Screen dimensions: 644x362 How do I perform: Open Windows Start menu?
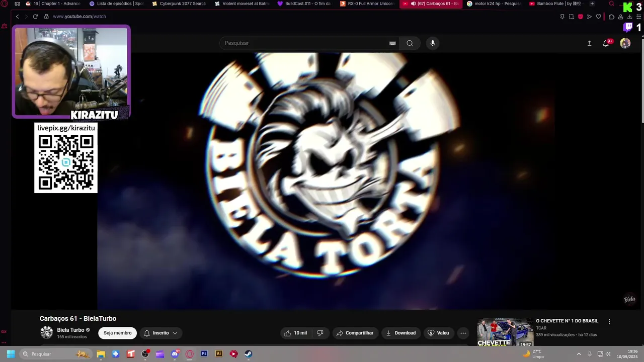(11, 354)
